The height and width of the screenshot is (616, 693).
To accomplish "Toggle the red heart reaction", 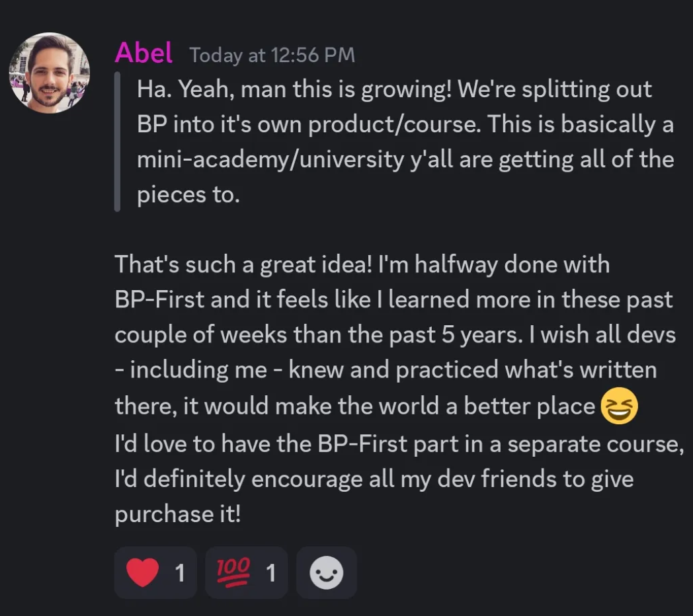I will 155,572.
